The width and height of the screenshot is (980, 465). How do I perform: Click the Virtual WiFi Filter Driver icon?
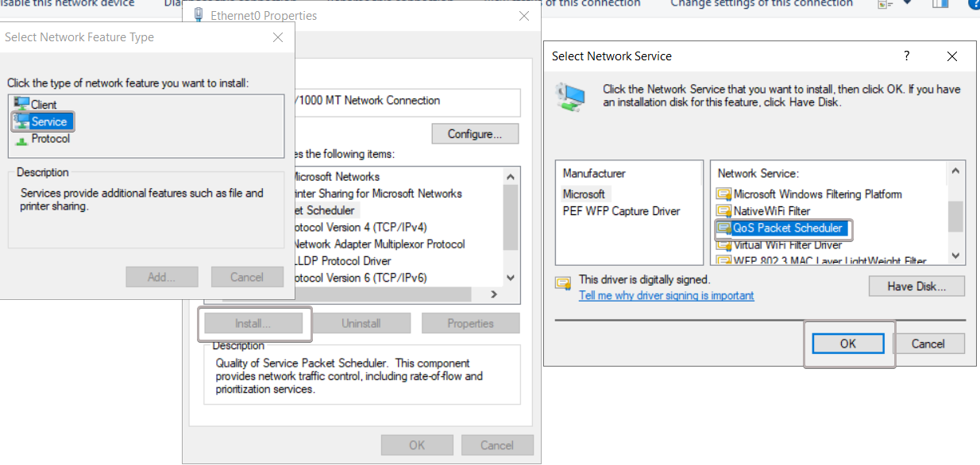723,245
